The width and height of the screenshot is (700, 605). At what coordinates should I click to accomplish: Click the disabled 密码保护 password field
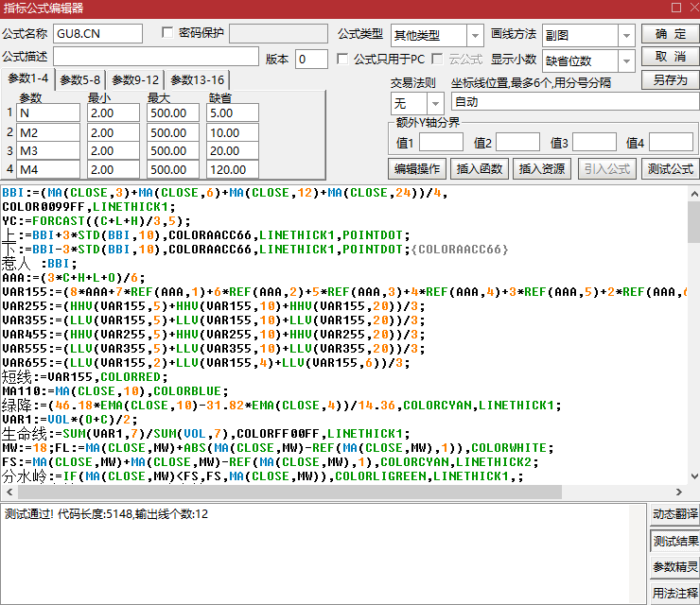click(278, 33)
